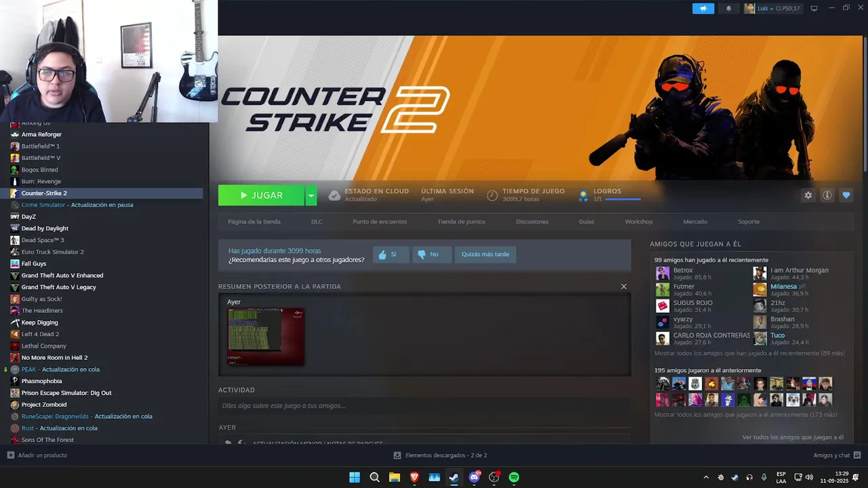Open the Guías tab
The image size is (868, 488).
pos(587,222)
